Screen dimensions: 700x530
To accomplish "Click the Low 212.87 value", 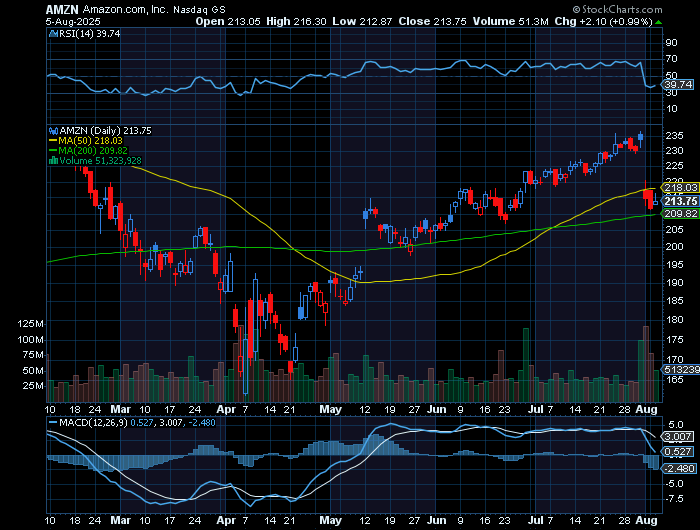I will pos(362,21).
